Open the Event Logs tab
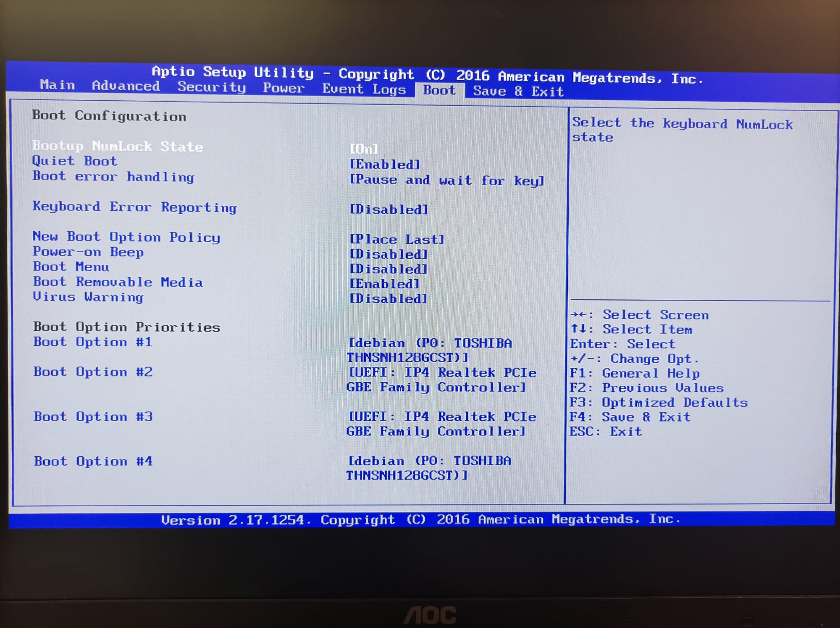The image size is (840, 628). click(x=364, y=89)
